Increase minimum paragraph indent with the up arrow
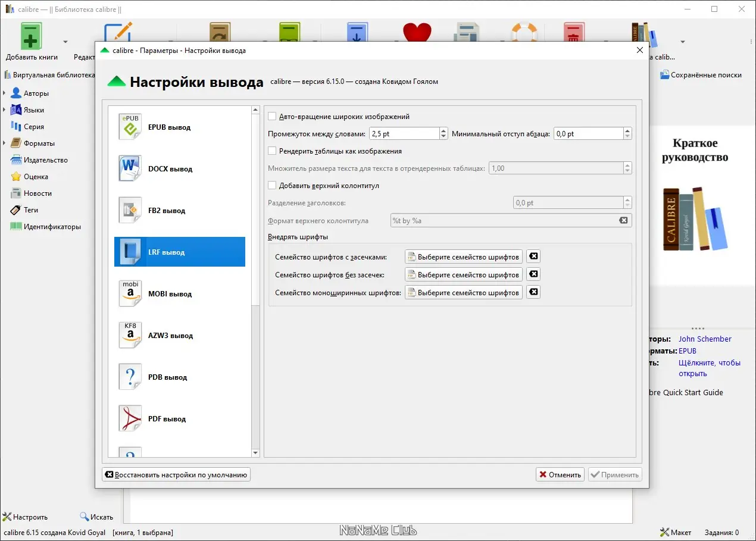 point(628,131)
